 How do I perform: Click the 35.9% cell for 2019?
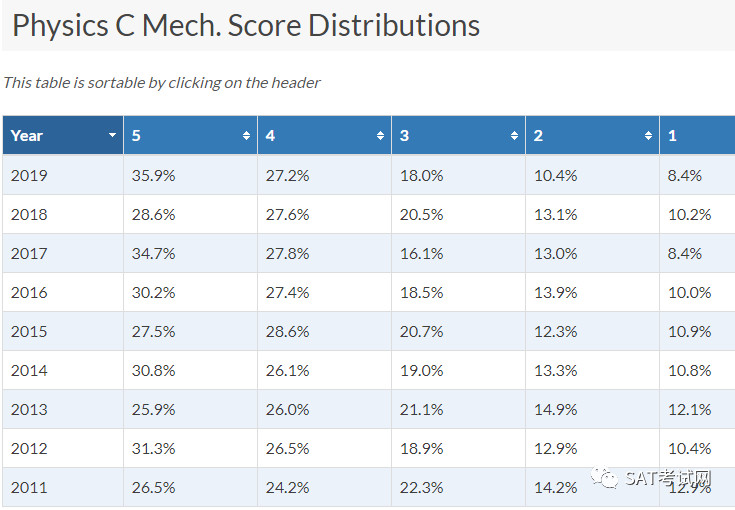point(190,175)
